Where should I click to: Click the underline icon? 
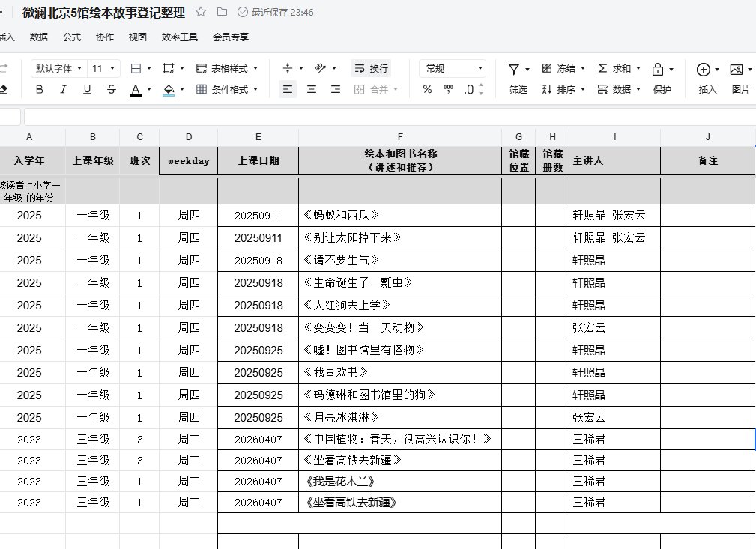(87, 90)
